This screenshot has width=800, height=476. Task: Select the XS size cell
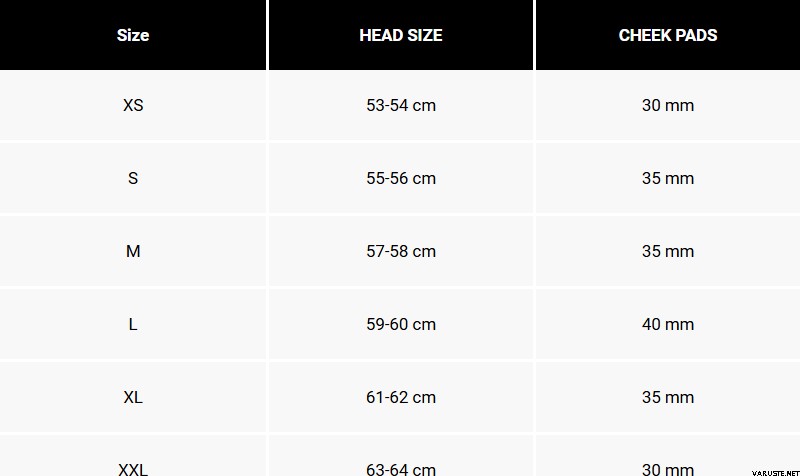(x=133, y=105)
